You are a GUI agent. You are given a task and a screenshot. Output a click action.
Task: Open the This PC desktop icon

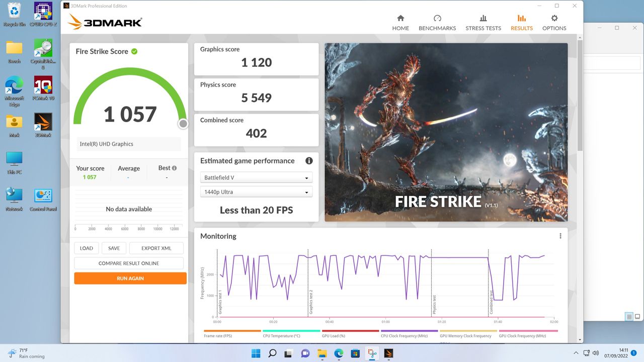tap(15, 162)
